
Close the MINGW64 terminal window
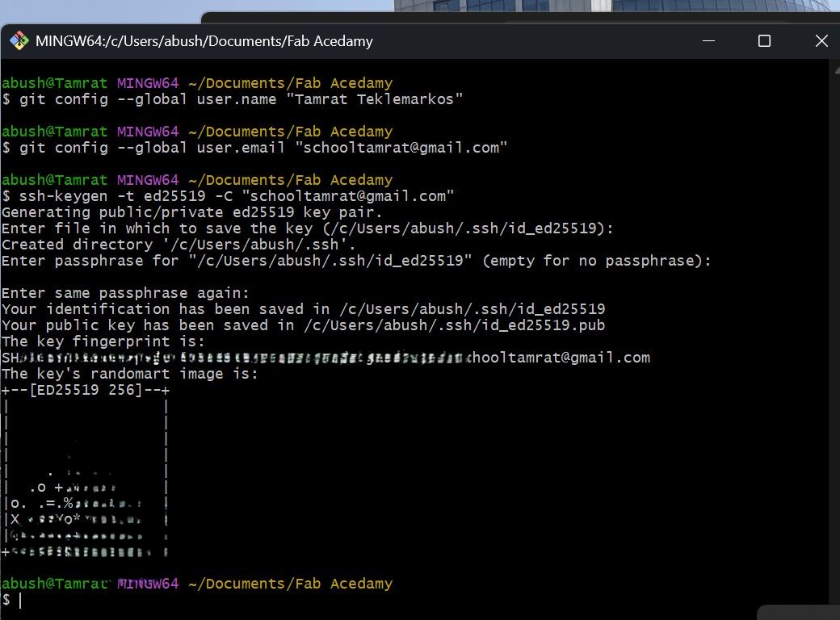[821, 40]
